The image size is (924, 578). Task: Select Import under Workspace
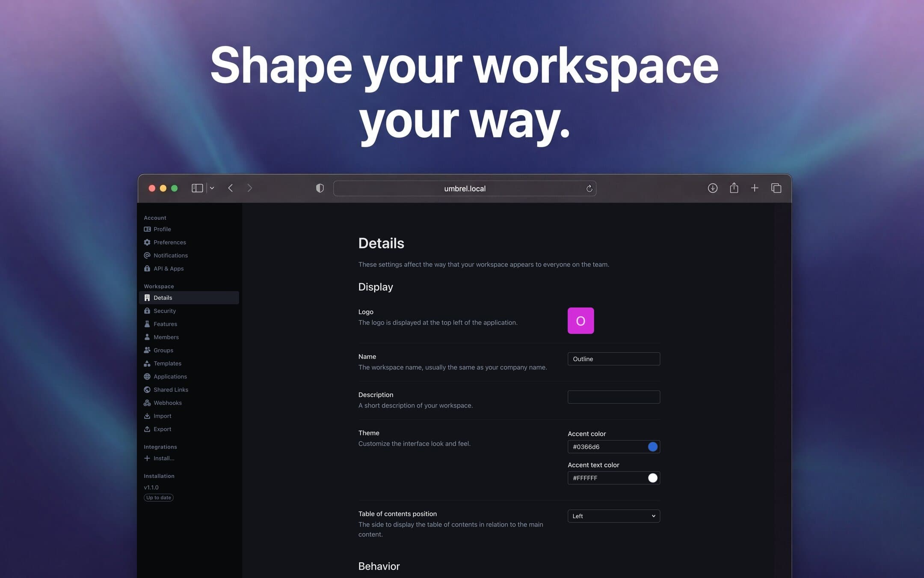pos(162,416)
